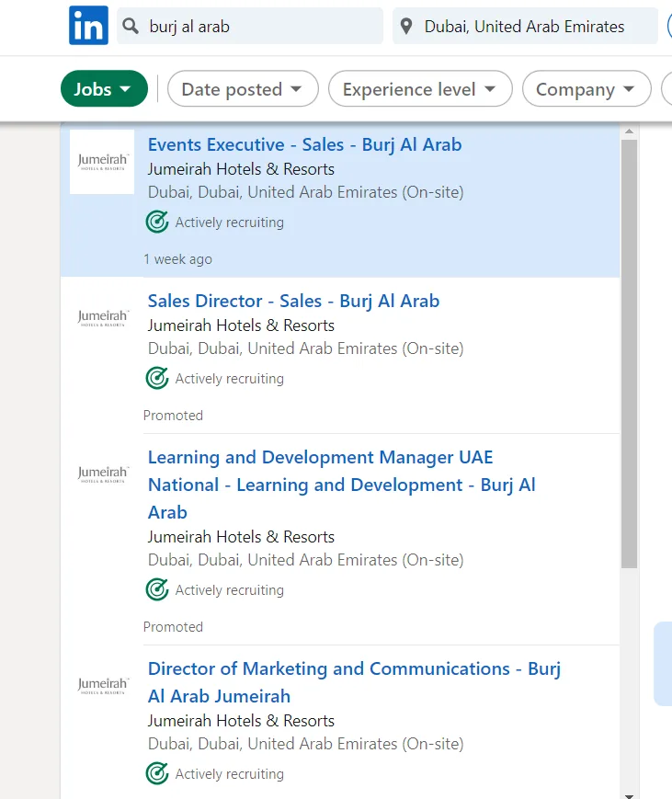Click the search magnifier icon
This screenshot has height=799, width=672.
[x=131, y=26]
